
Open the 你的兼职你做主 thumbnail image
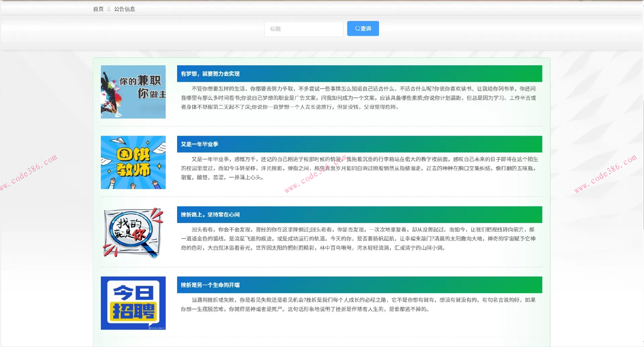[x=133, y=92]
